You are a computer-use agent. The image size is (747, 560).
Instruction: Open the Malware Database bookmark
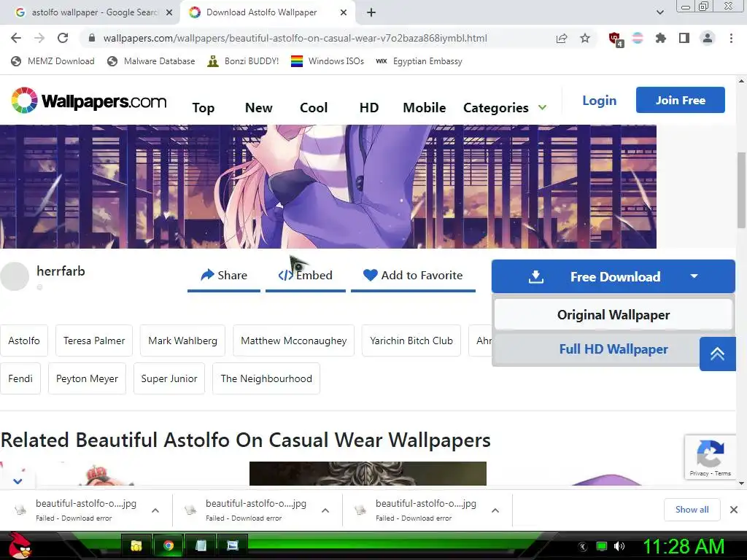coord(151,61)
